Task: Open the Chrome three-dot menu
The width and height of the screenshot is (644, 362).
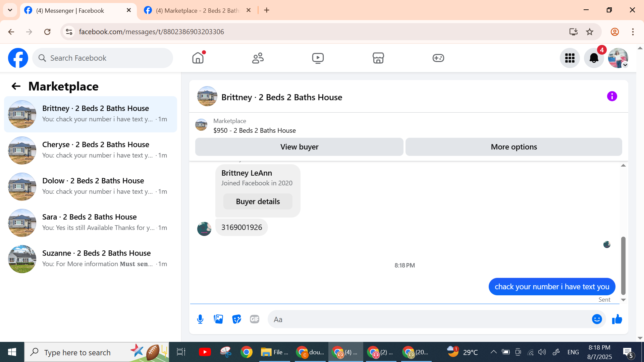Action: [633, 32]
